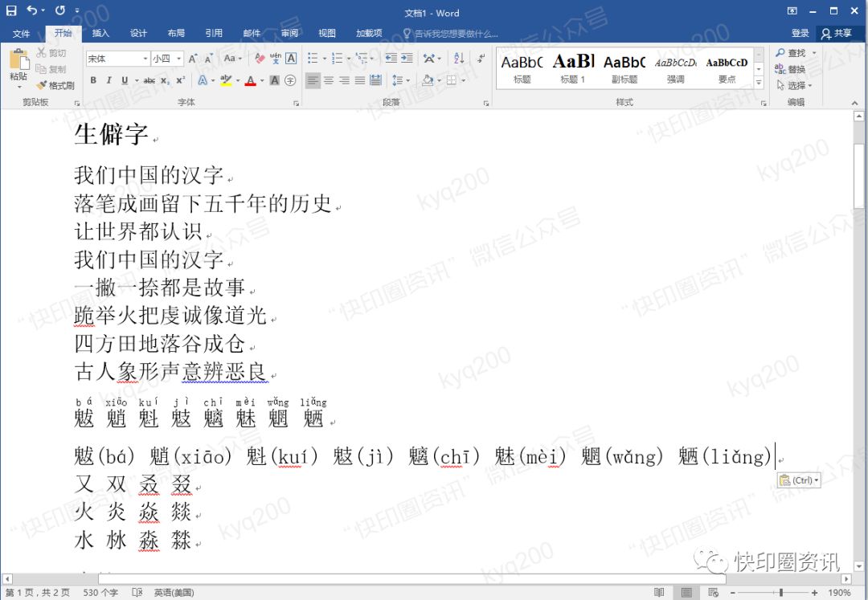Toggle character shading (gray A)
This screenshot has height=600, width=868.
[275, 80]
